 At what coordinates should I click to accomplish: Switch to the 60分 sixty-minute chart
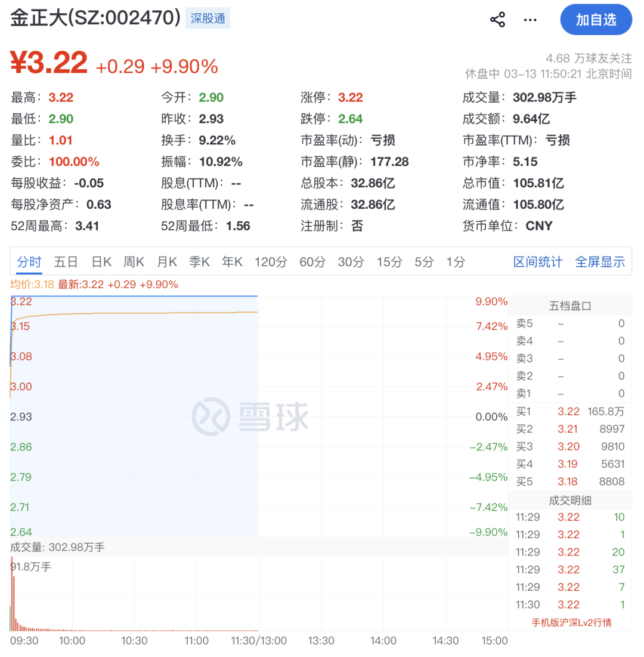tap(311, 261)
